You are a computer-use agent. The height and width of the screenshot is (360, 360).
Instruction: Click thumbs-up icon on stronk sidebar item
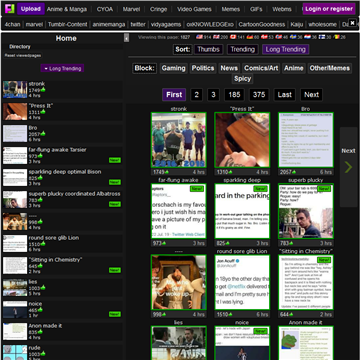click(x=43, y=90)
